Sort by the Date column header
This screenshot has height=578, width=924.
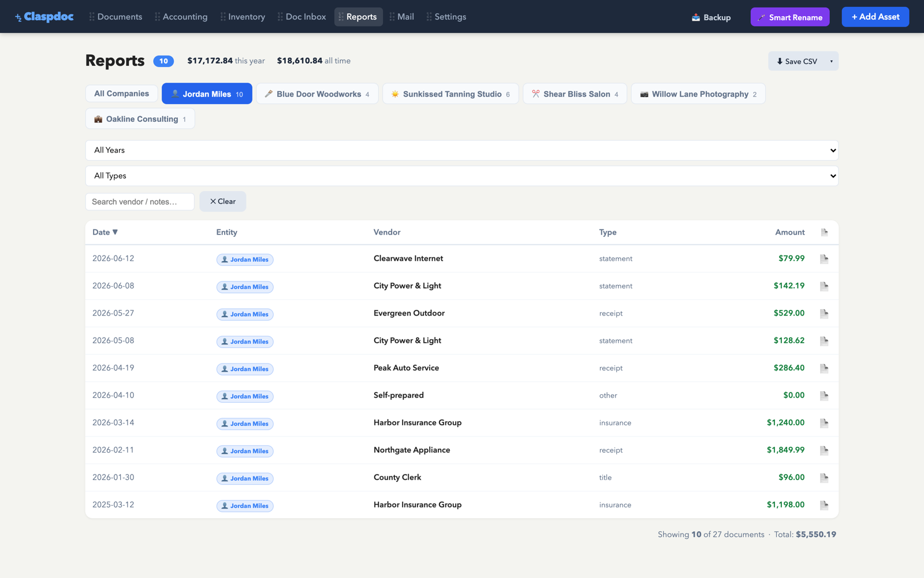[x=105, y=232]
